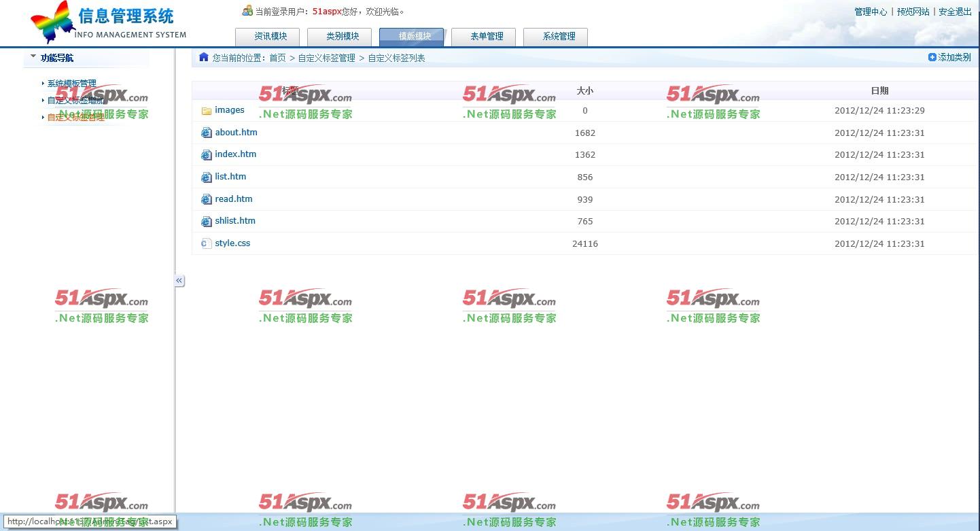Click the size value 939

pyautogui.click(x=585, y=199)
